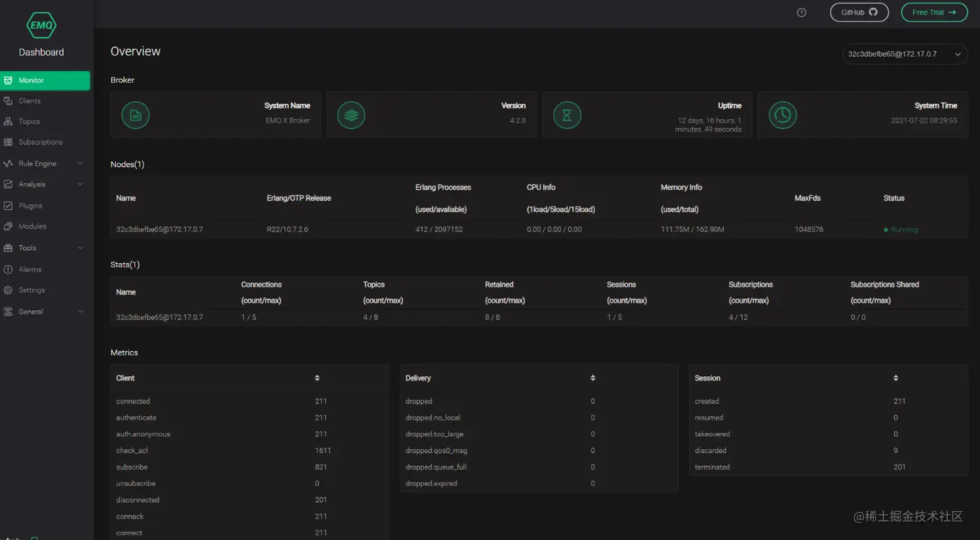Open the node selector dropdown

905,54
